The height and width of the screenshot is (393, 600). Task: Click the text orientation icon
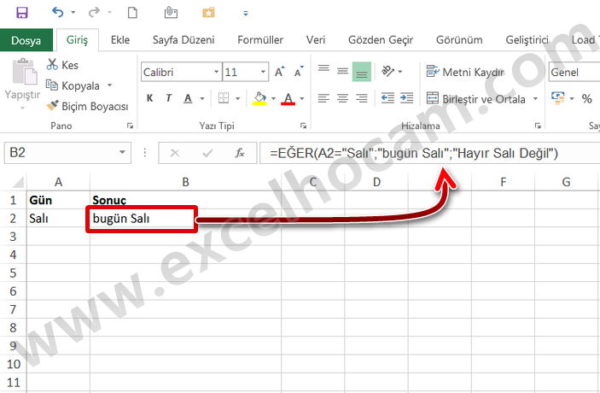click(388, 71)
